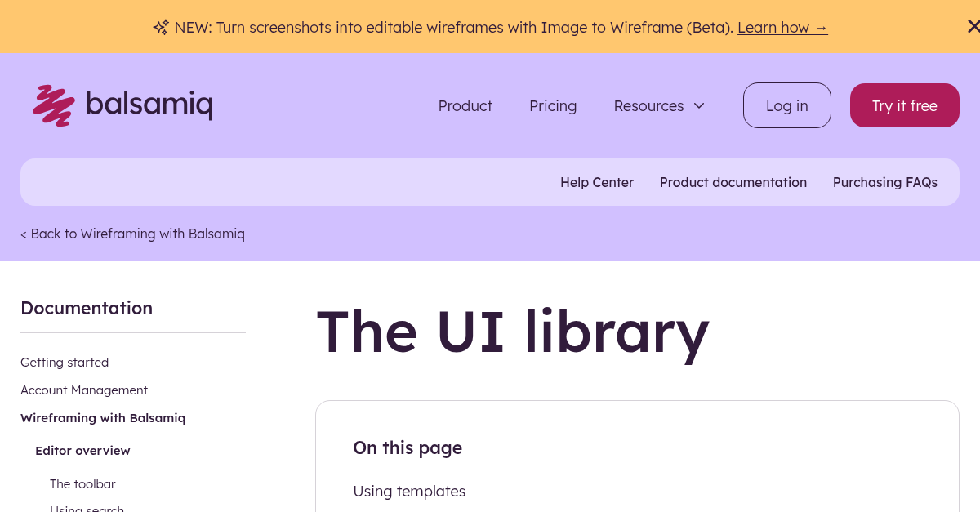Screen dimensions: 980x512
Task: Click the Balsamiq squiggle logo
Action: point(52,105)
